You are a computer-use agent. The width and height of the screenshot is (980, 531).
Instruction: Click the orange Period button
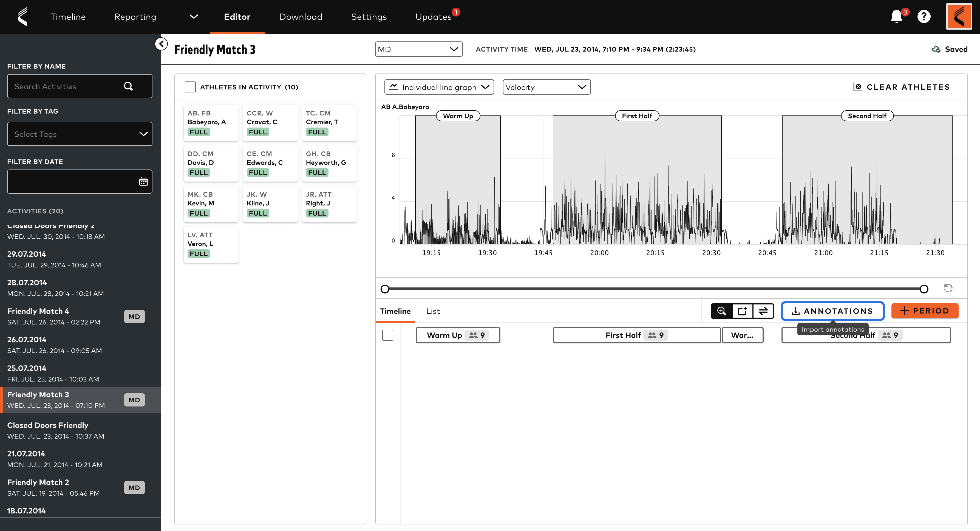pyautogui.click(x=925, y=310)
